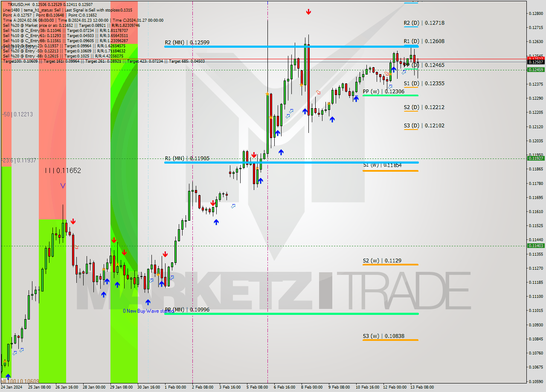Image resolution: width=546 pixels, height=392 pixels.
Task: Click the '5 Feb 08:00' time axis label
Action: point(257,387)
